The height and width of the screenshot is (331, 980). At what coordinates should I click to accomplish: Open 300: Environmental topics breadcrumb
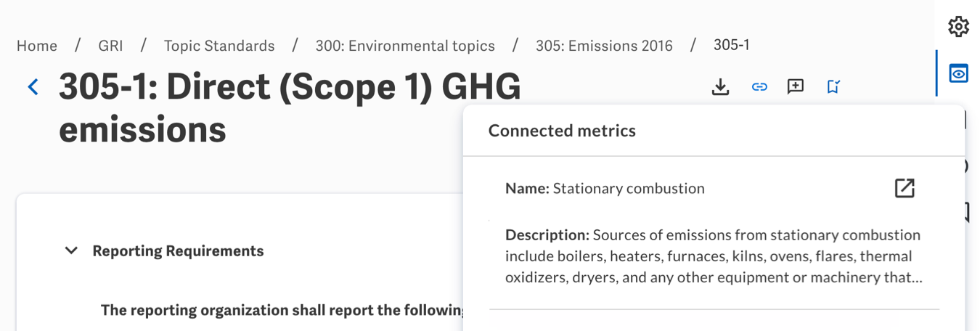click(x=405, y=46)
